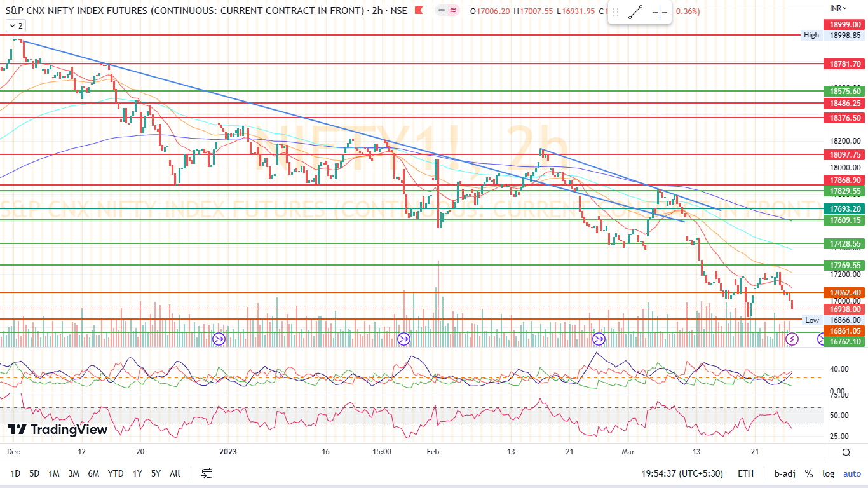Click the 18999.00 red price label
Image resolution: width=868 pixels, height=488 pixels.
(845, 24)
